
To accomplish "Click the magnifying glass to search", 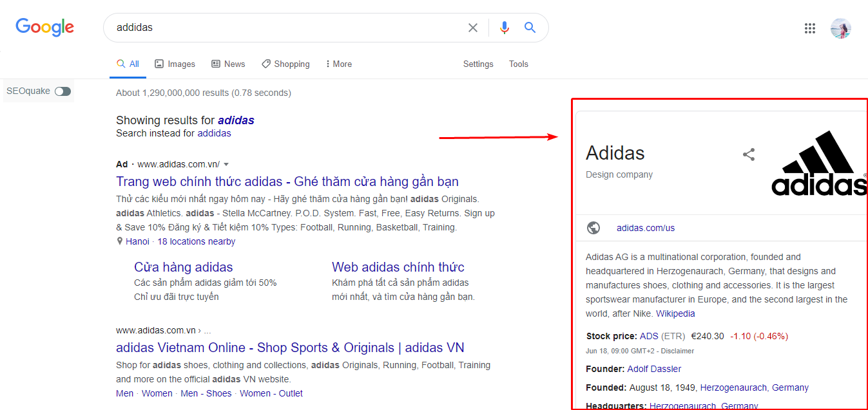I will (x=530, y=27).
